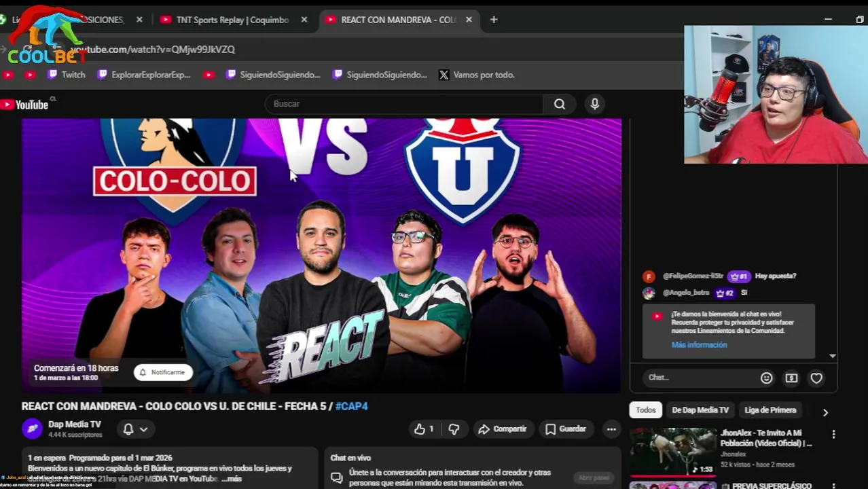Send a heart reaction in chat

816,378
